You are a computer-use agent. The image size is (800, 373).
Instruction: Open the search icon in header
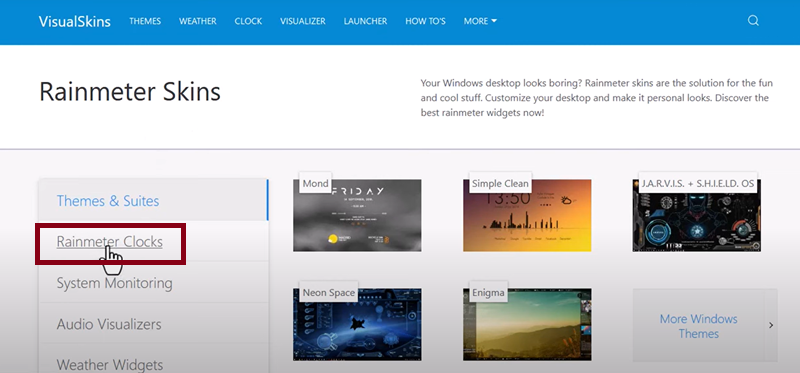pyautogui.click(x=753, y=21)
